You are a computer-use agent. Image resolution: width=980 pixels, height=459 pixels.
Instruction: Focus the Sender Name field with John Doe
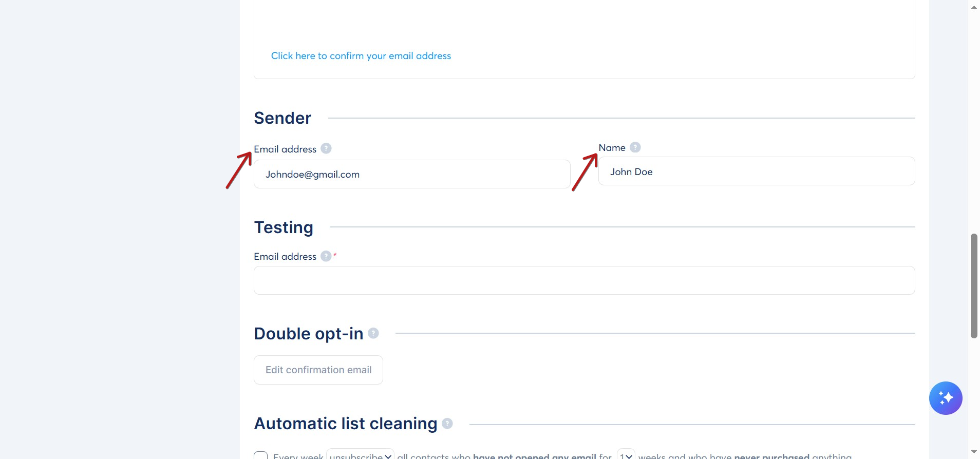coord(757,171)
